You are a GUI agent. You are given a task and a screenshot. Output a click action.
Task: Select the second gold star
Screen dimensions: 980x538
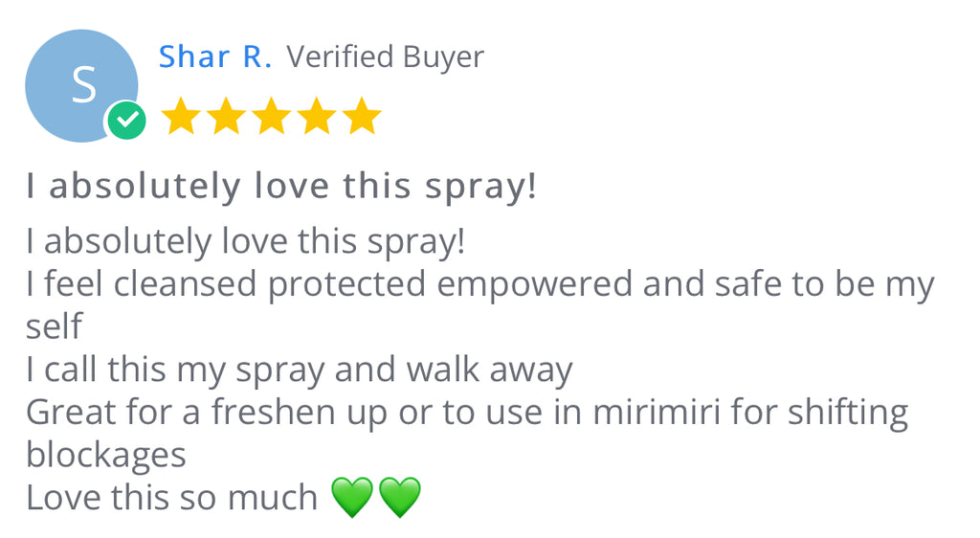(226, 116)
